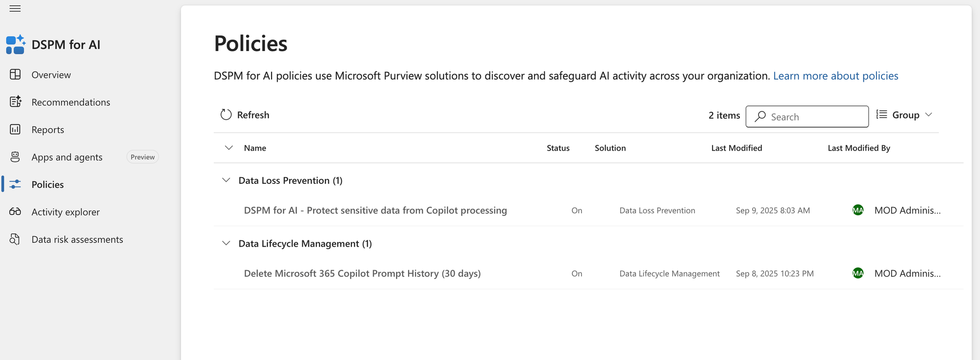The width and height of the screenshot is (980, 360).
Task: Click the Refresh circular arrow icon
Action: (226, 115)
